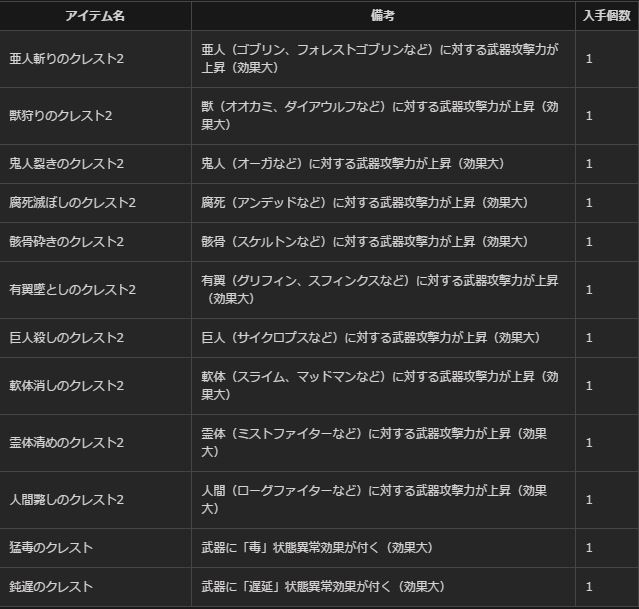639x609 pixels.
Task: Select the 鬼人裂きのクレスト2 item name
Action: (x=66, y=164)
